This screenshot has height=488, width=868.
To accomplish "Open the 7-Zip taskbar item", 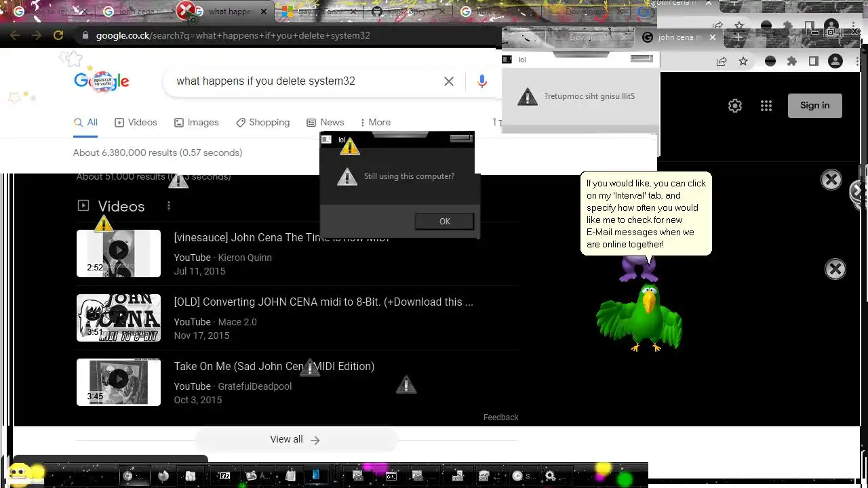I will 224,476.
